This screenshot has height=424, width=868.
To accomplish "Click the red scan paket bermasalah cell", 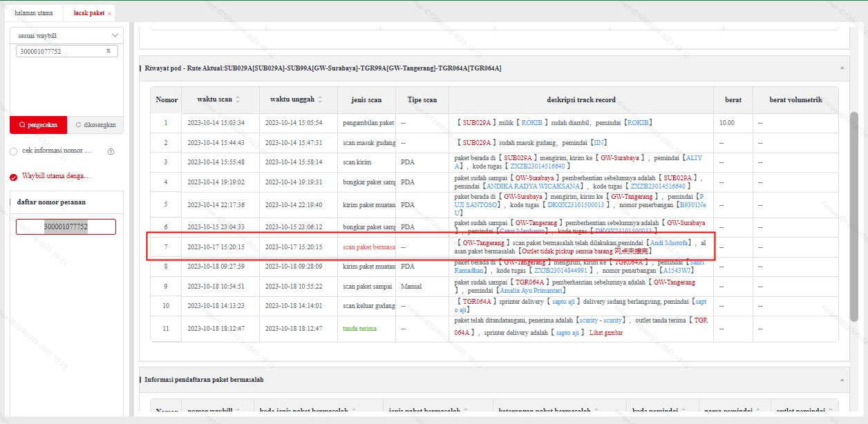I will point(369,247).
